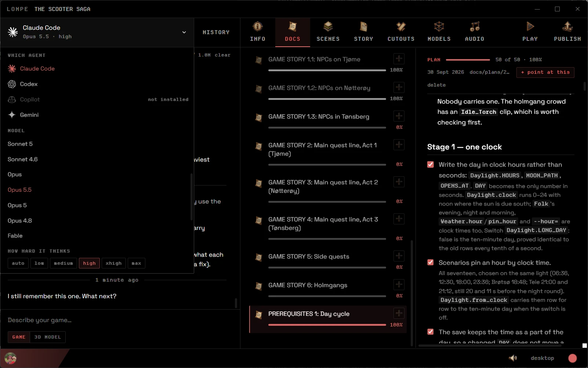Viewport: 588px width, 368px height.
Task: Switch to the DOCS tab
Action: tap(293, 32)
